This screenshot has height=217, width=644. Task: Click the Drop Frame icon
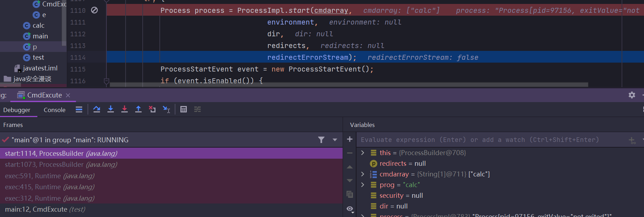(x=152, y=109)
